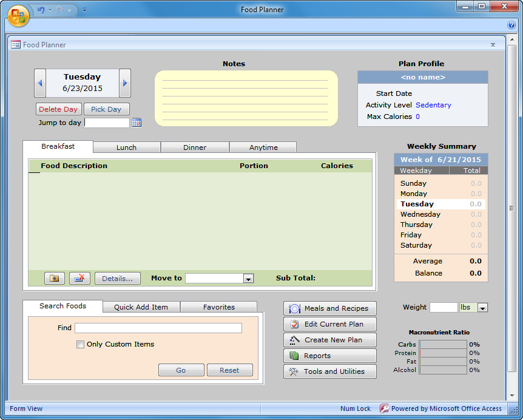The width and height of the screenshot is (523, 420).
Task: Click the Meals and Recipes plate icon
Action: click(x=294, y=308)
